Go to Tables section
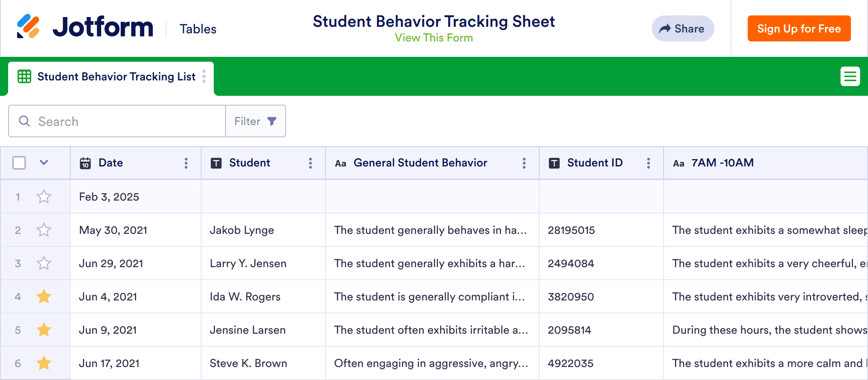The width and height of the screenshot is (868, 380). click(198, 29)
